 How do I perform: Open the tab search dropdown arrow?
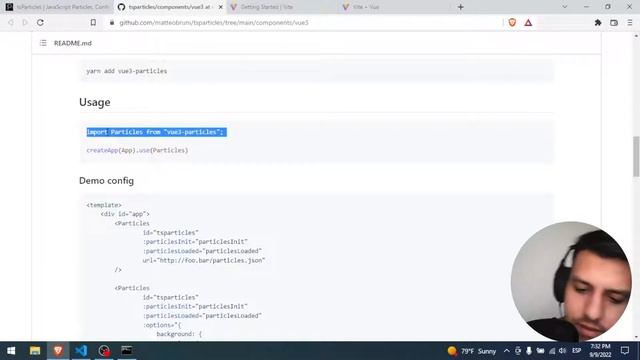[564, 7]
